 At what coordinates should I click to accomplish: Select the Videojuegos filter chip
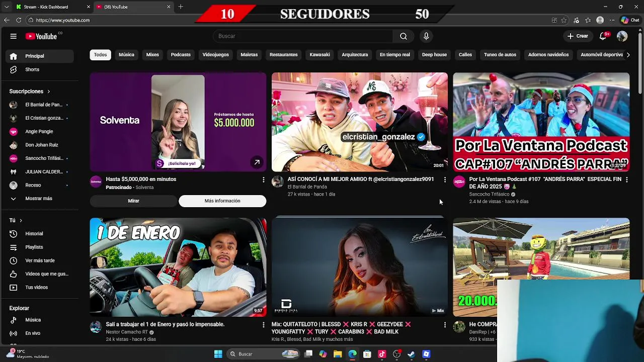coord(215,55)
